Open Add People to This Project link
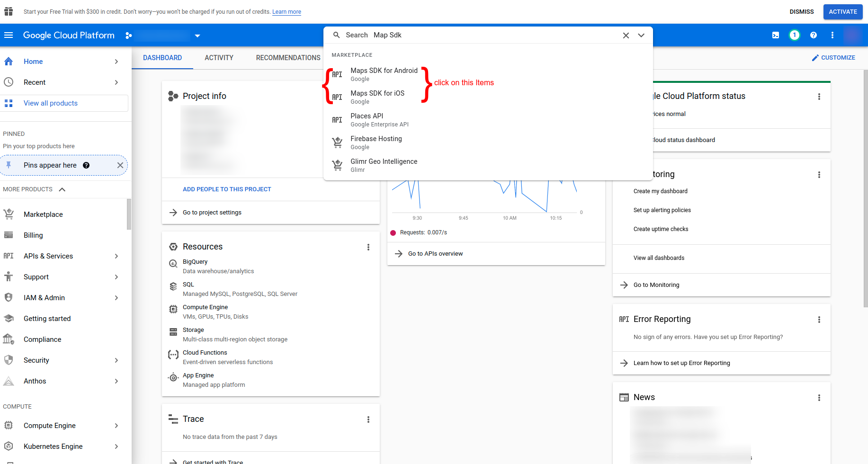 [227, 189]
